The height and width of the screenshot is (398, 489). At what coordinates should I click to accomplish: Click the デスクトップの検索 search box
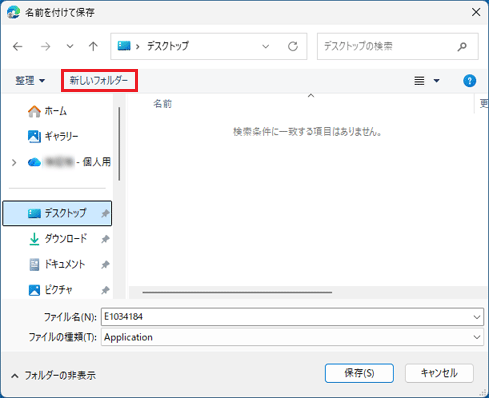[398, 46]
